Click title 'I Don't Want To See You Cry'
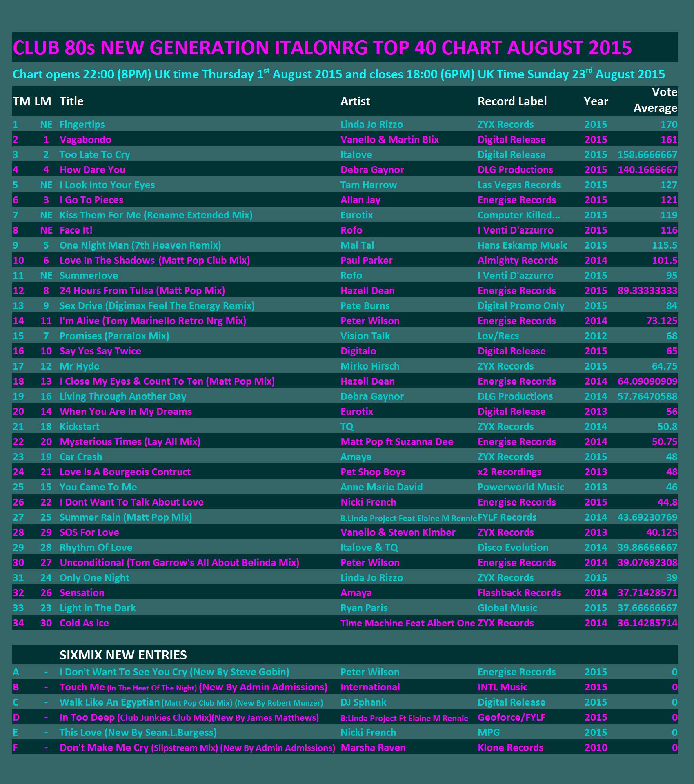The image size is (694, 784). pyautogui.click(x=123, y=672)
